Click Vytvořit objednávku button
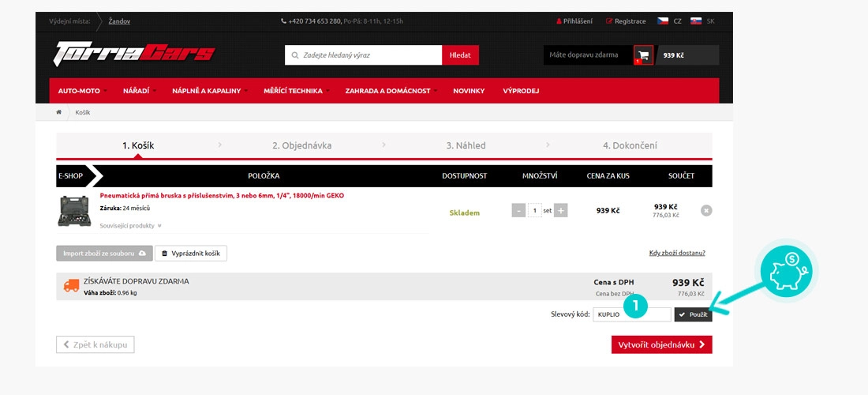Viewport: 868px width, 395px height. point(661,344)
